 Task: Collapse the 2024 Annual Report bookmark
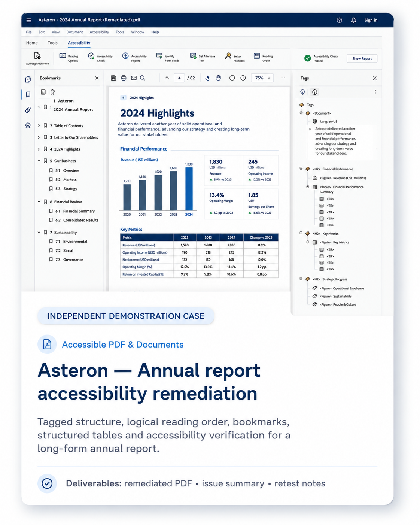pos(39,107)
